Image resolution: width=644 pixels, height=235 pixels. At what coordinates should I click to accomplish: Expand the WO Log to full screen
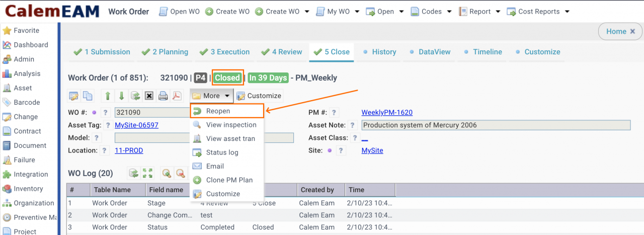click(147, 174)
